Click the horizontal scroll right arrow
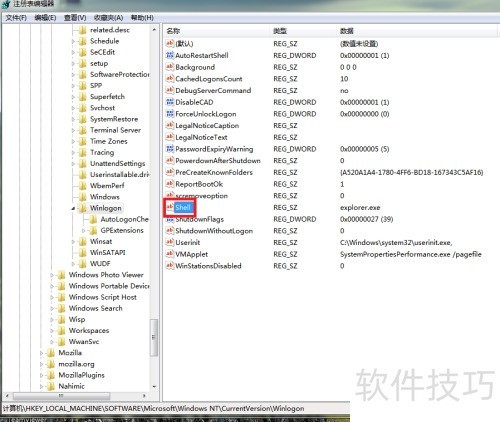This screenshot has width=500, height=422. tap(144, 396)
